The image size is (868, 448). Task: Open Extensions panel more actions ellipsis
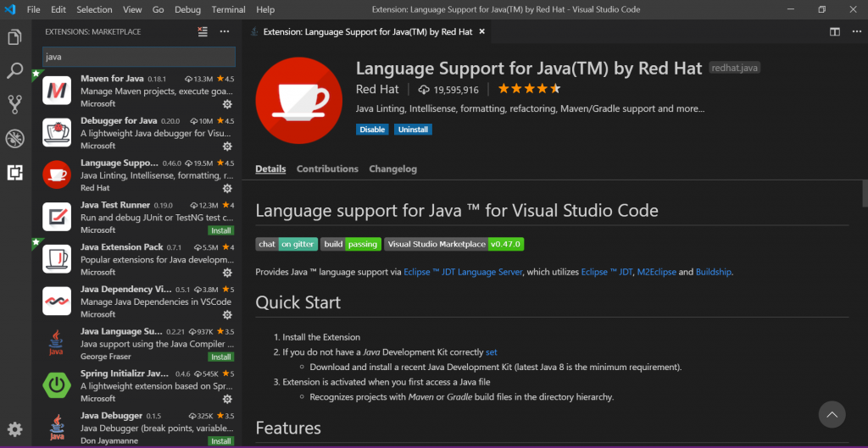point(225,32)
